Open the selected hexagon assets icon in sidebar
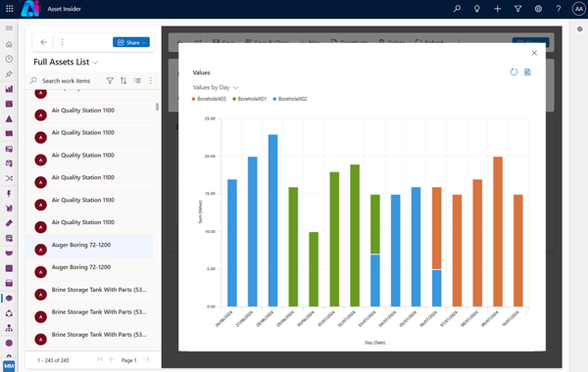The width and height of the screenshot is (588, 372). 9,299
